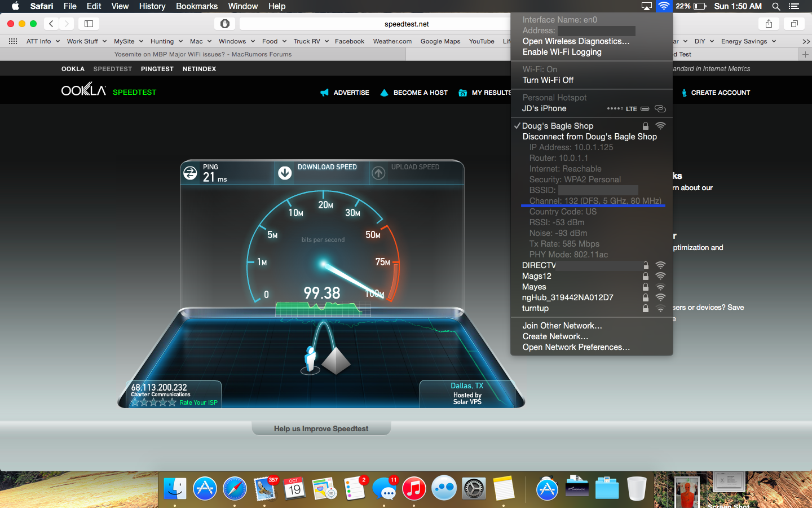Launch iTunes from the dock

414,488
